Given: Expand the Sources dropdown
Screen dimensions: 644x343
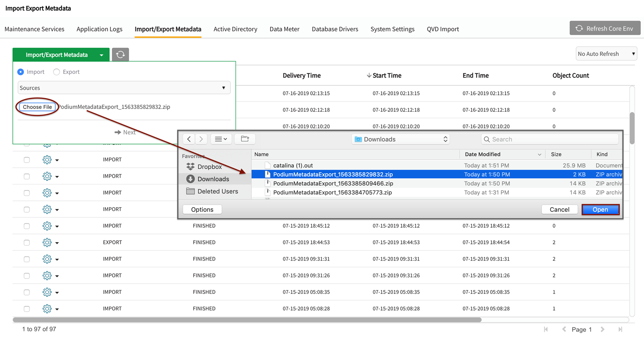Looking at the screenshot, I should coord(124,88).
